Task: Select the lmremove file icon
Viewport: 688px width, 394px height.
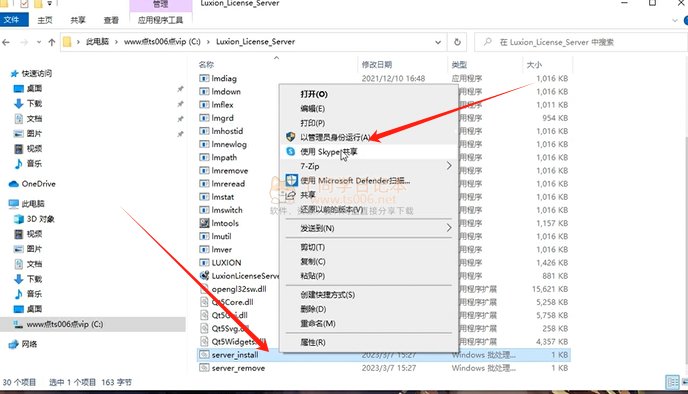Action: point(204,171)
